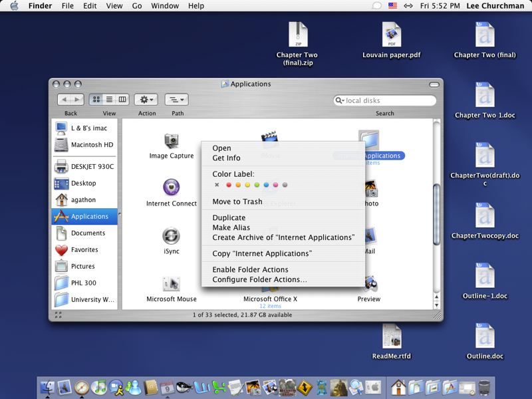Click the local disks search field

tap(389, 101)
